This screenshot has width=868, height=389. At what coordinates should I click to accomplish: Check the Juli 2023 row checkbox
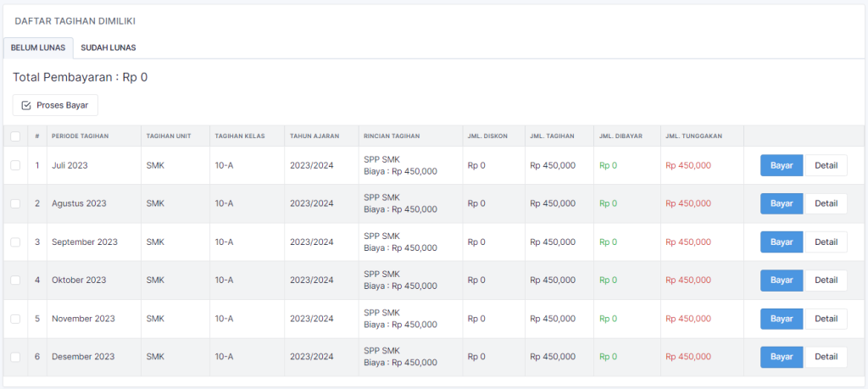pyautogui.click(x=15, y=165)
